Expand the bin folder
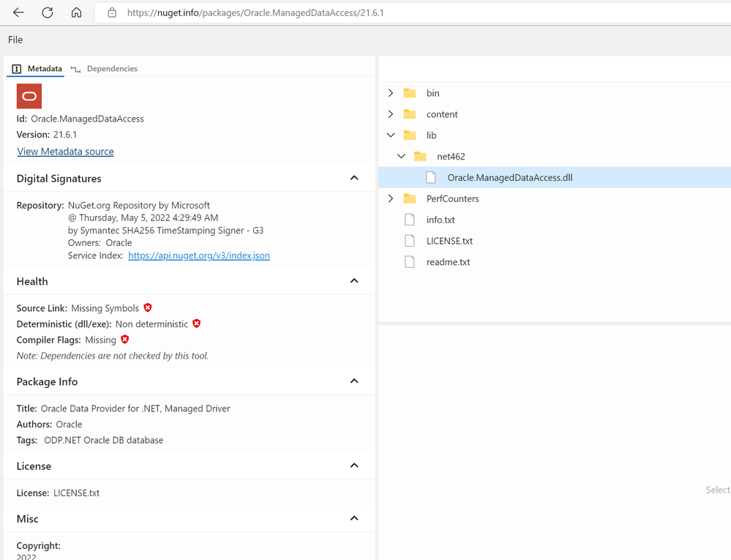This screenshot has height=560, width=731. pyautogui.click(x=391, y=93)
